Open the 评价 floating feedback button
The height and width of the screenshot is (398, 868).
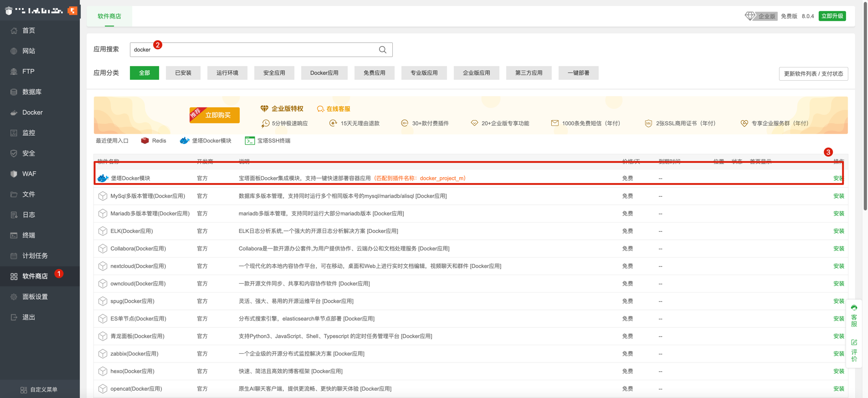click(854, 351)
